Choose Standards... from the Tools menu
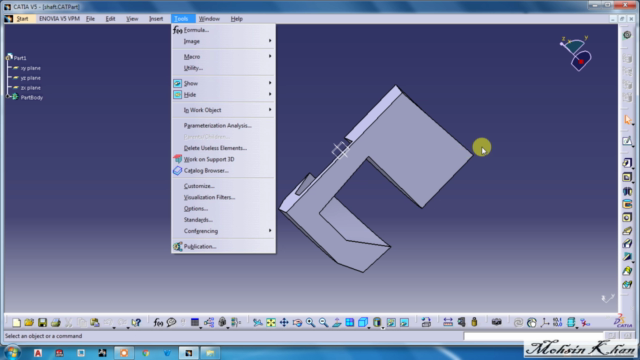The width and height of the screenshot is (640, 360). point(223,220)
